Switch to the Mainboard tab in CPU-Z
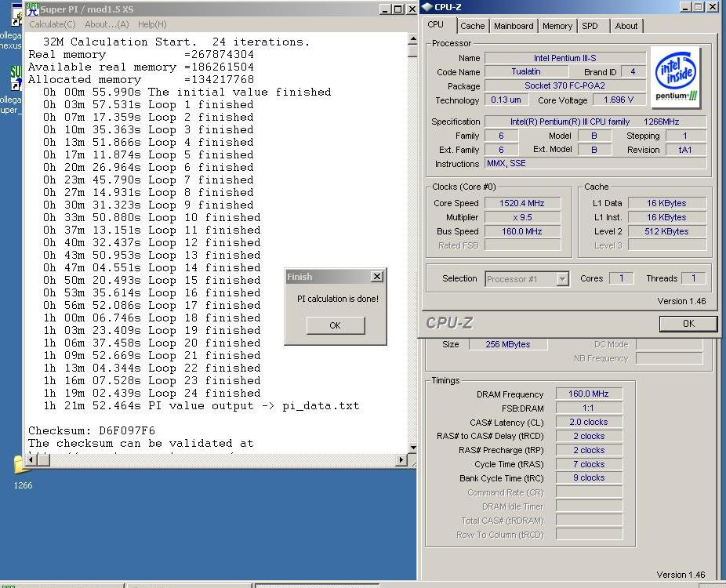 (x=514, y=26)
